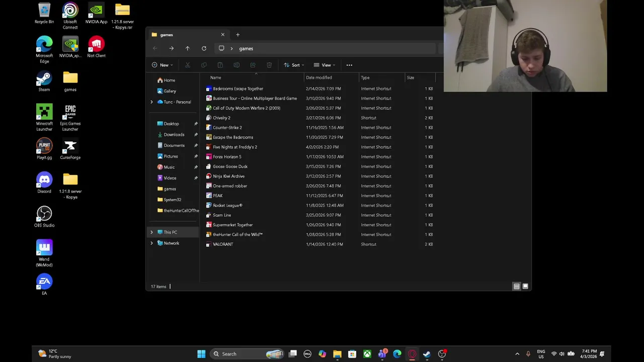
Task: Click the taskbar Search box
Action: 247,354
